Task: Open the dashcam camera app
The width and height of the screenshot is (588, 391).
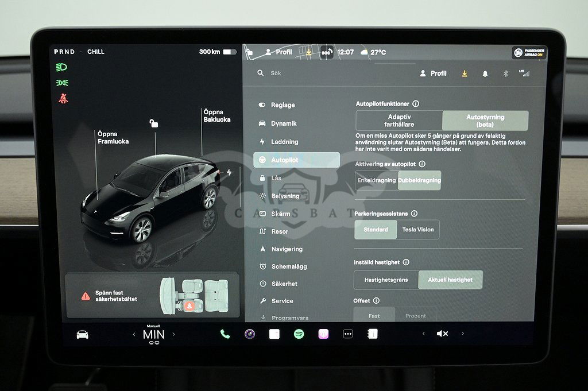Action: point(250,334)
